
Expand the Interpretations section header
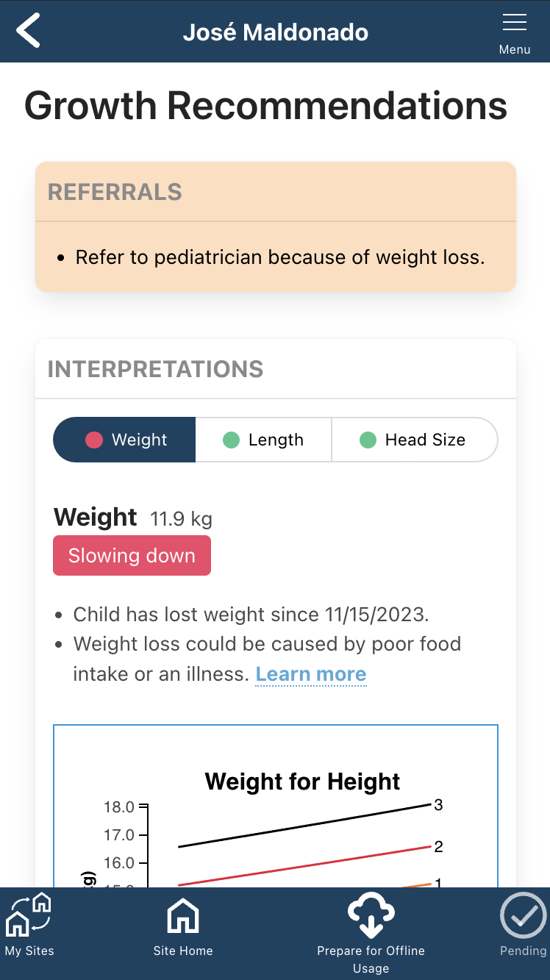(156, 369)
